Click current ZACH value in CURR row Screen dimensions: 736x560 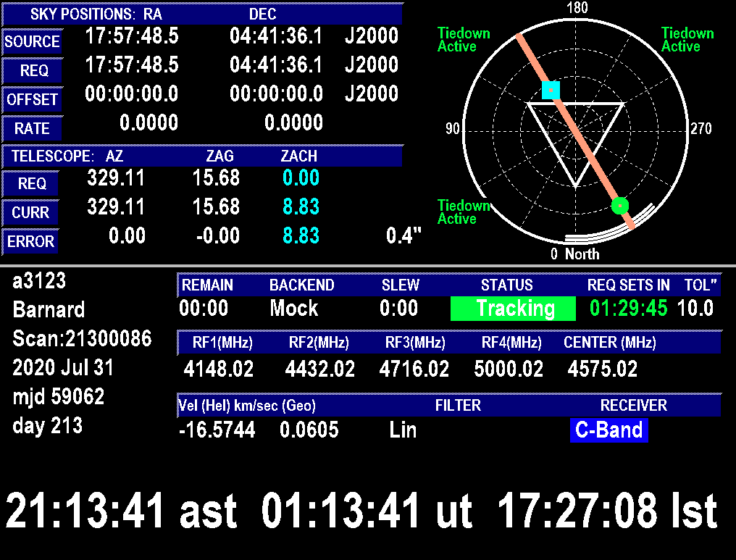(301, 207)
